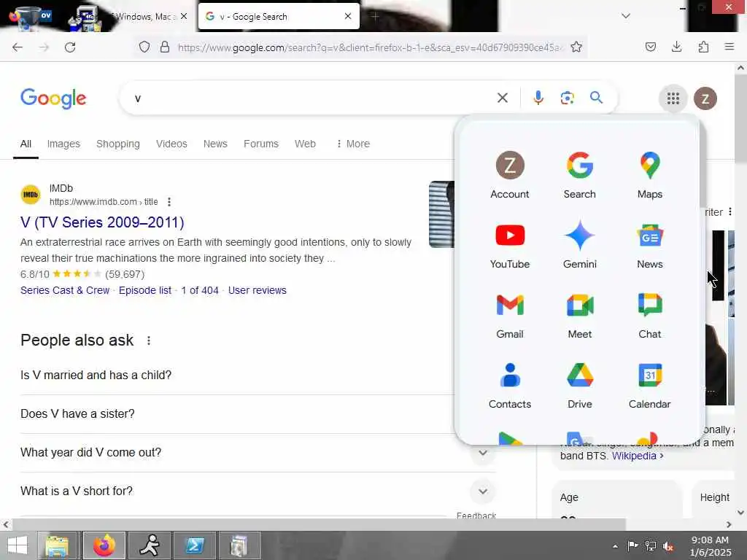Open the "1 of 404" link
This screenshot has height=560, width=747.
200,290
